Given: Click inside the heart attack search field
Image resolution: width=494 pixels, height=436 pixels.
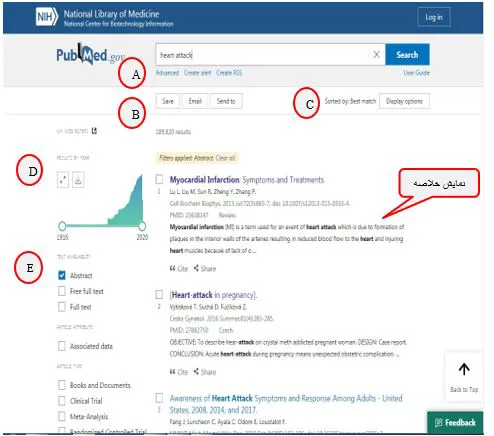Looking at the screenshot, I should 262,55.
